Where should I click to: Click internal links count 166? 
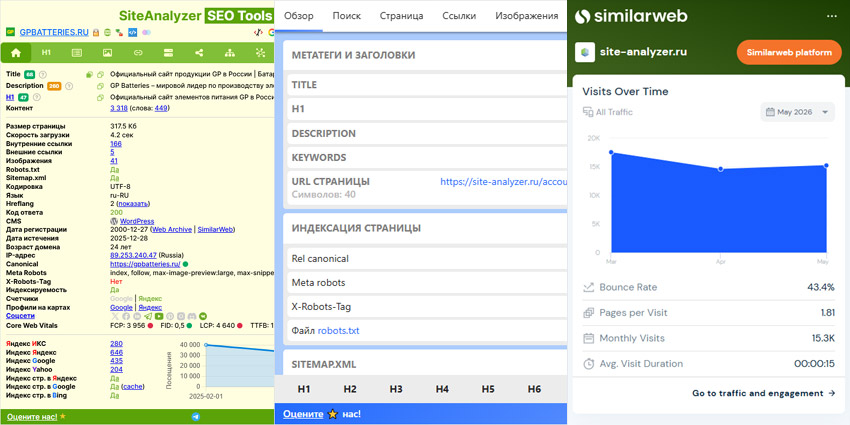pyautogui.click(x=116, y=144)
